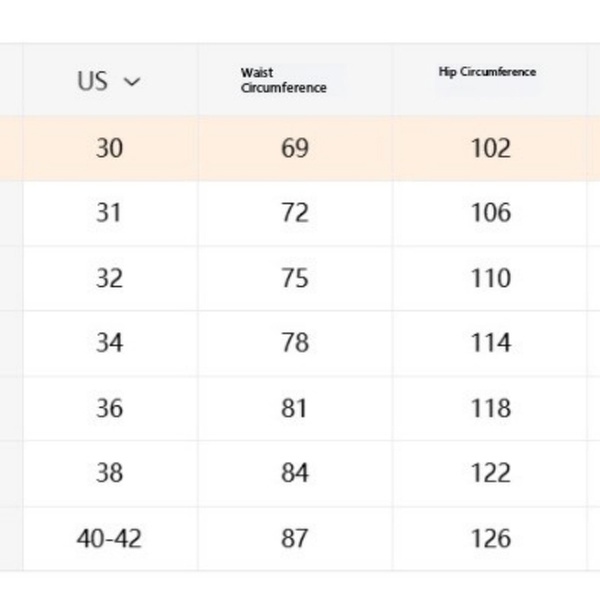Select US size 40-42 cell

(109, 538)
